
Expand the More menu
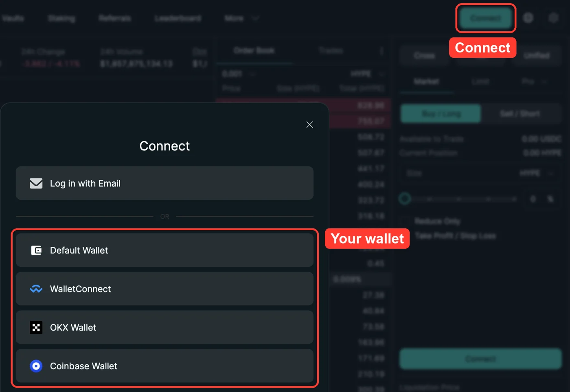coord(241,18)
